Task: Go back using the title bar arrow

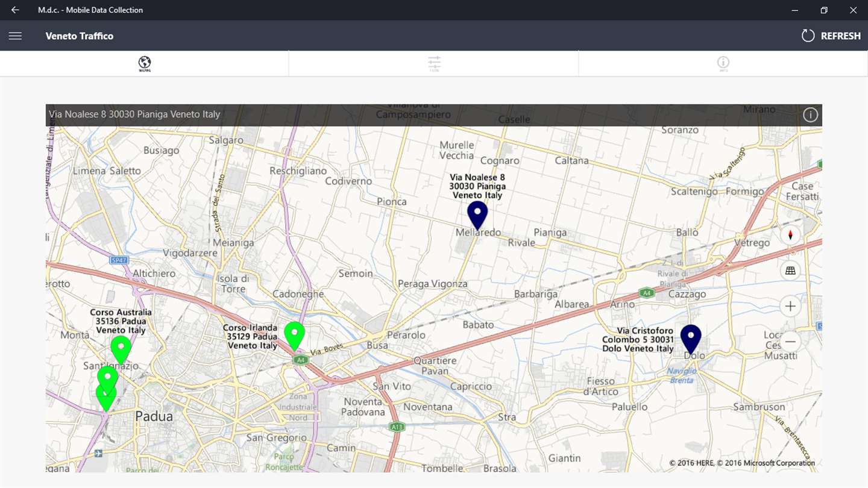Action: tap(15, 10)
